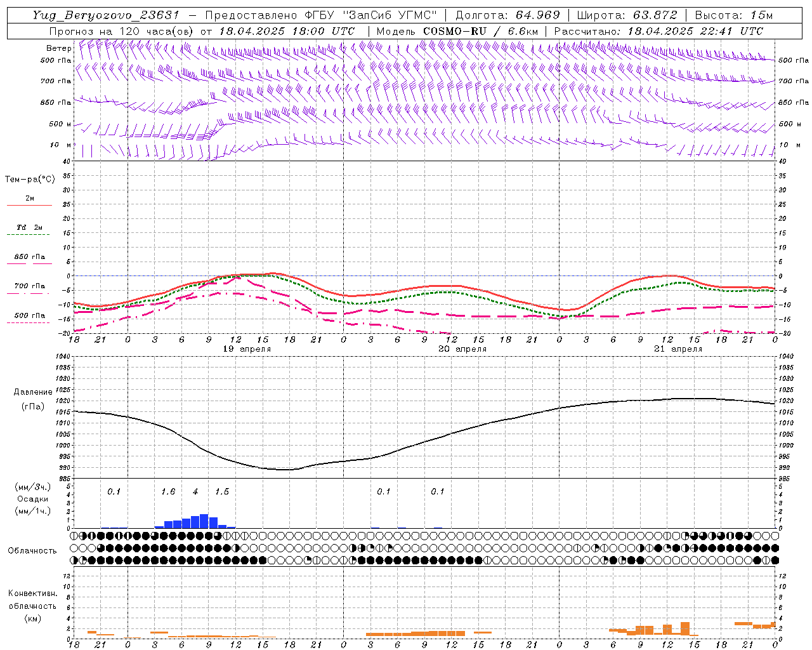The image size is (812, 650).
Task: Click the 'Модель COSMO-RU / 6.6км' text
Action: click(457, 31)
